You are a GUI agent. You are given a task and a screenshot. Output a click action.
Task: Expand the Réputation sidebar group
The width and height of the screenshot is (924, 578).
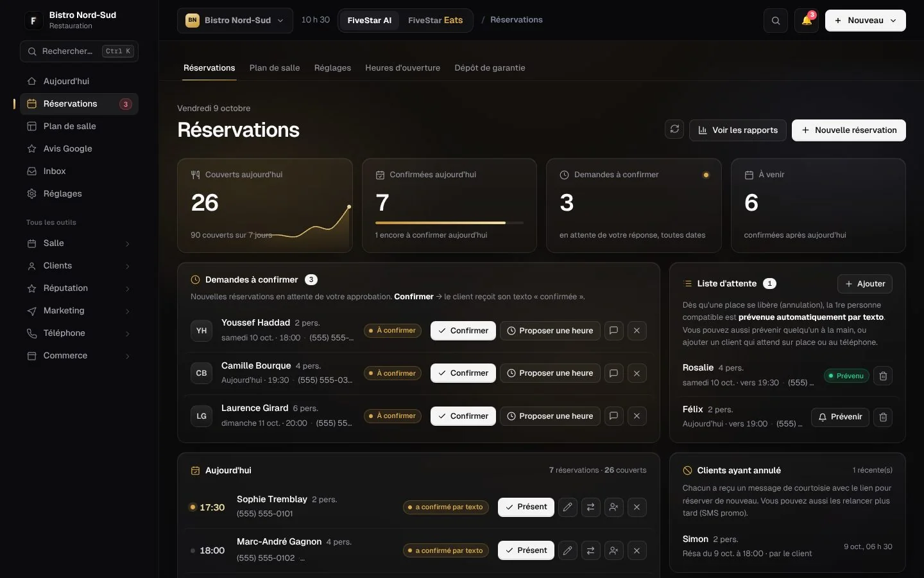coord(79,288)
